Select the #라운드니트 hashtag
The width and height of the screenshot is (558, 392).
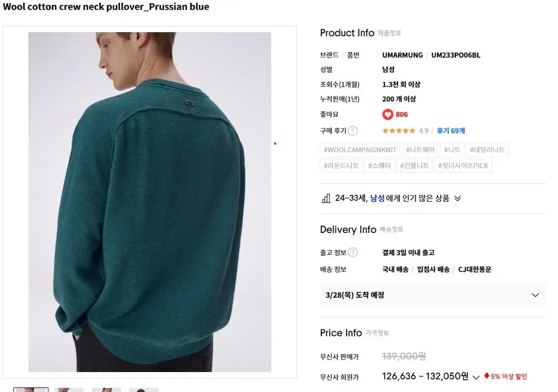pyautogui.click(x=341, y=166)
